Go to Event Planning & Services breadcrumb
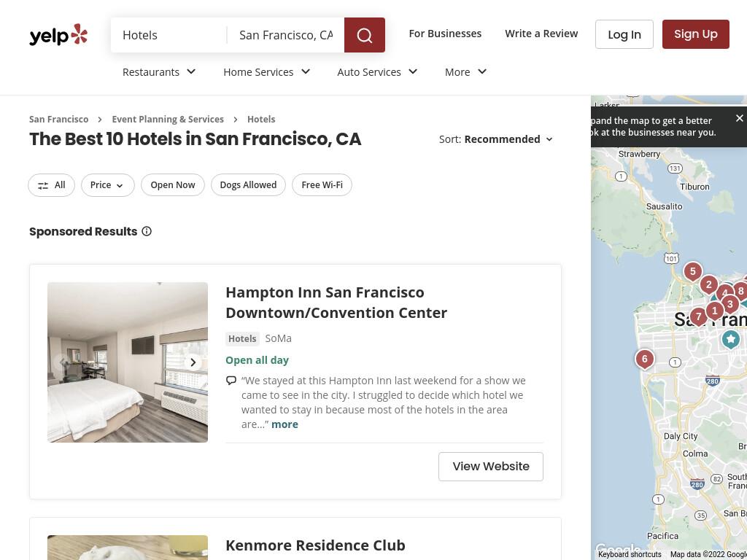The width and height of the screenshot is (747, 560). coord(168,119)
